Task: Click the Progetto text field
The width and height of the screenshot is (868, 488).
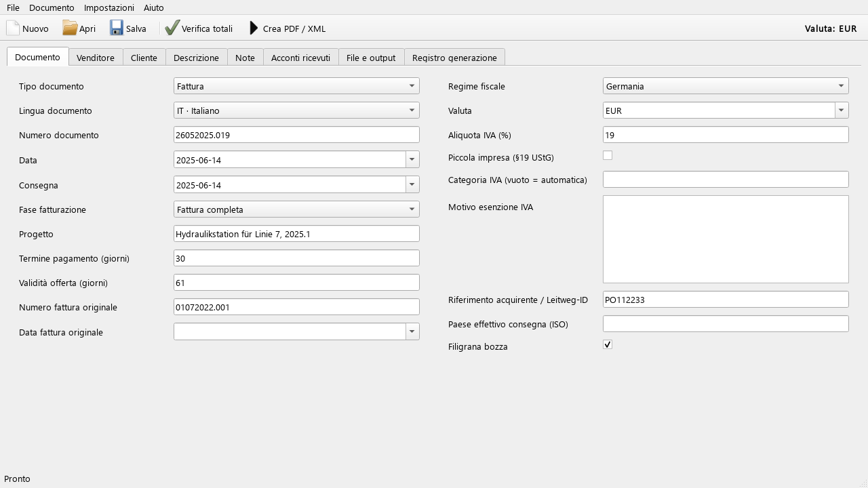Action: (296, 234)
